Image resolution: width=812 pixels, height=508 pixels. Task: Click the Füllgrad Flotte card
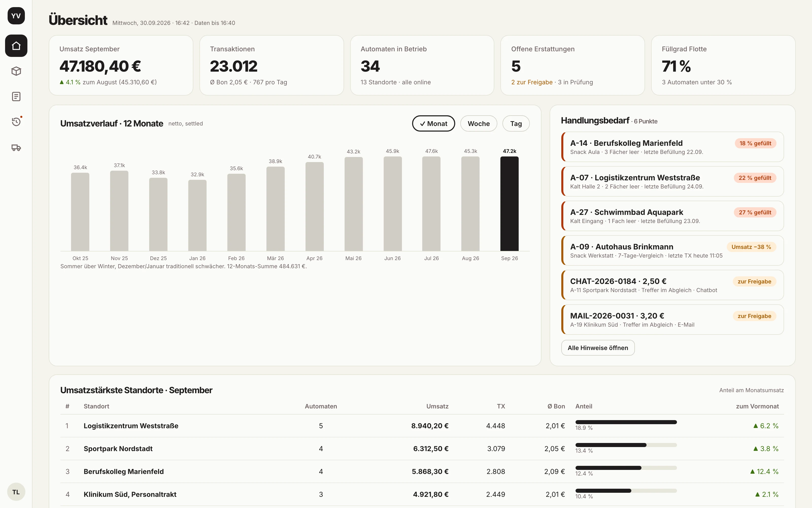(723, 65)
